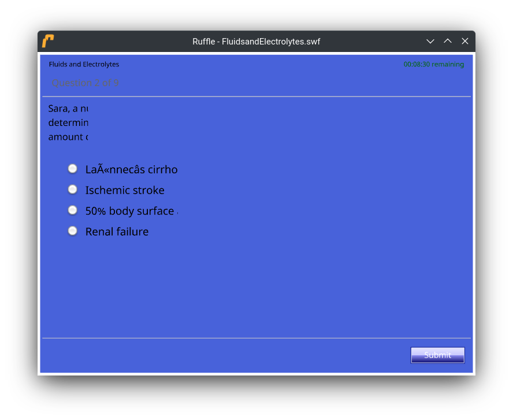Minimize the Ruffle window with down chevron
This screenshot has height=420, width=513.
(x=430, y=41)
